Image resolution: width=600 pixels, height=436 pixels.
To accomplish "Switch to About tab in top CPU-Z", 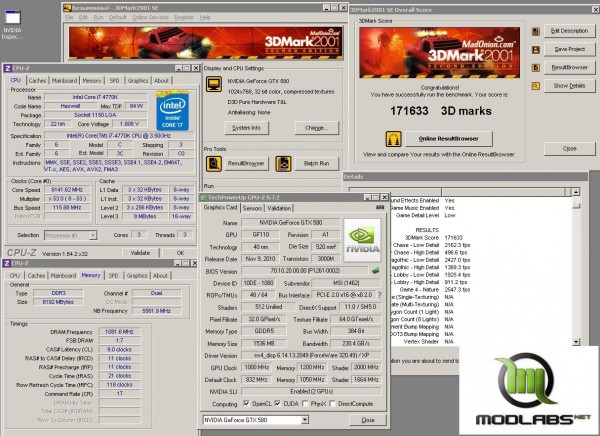I will point(161,80).
